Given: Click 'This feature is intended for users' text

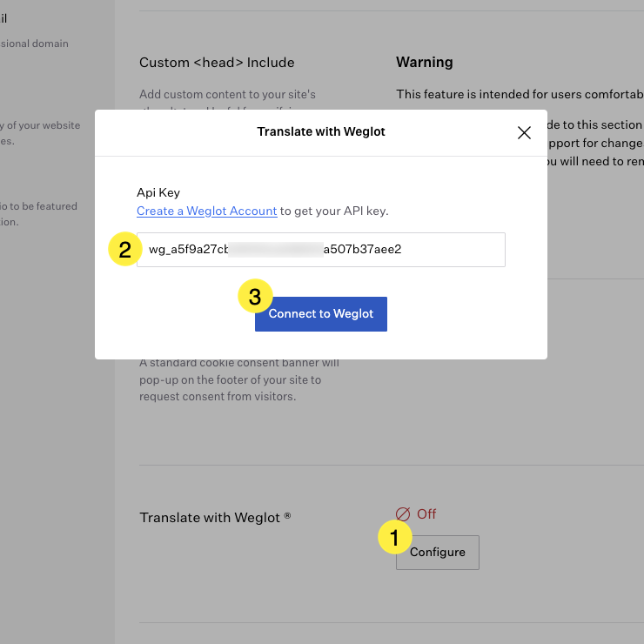Looking at the screenshot, I should (488, 95).
